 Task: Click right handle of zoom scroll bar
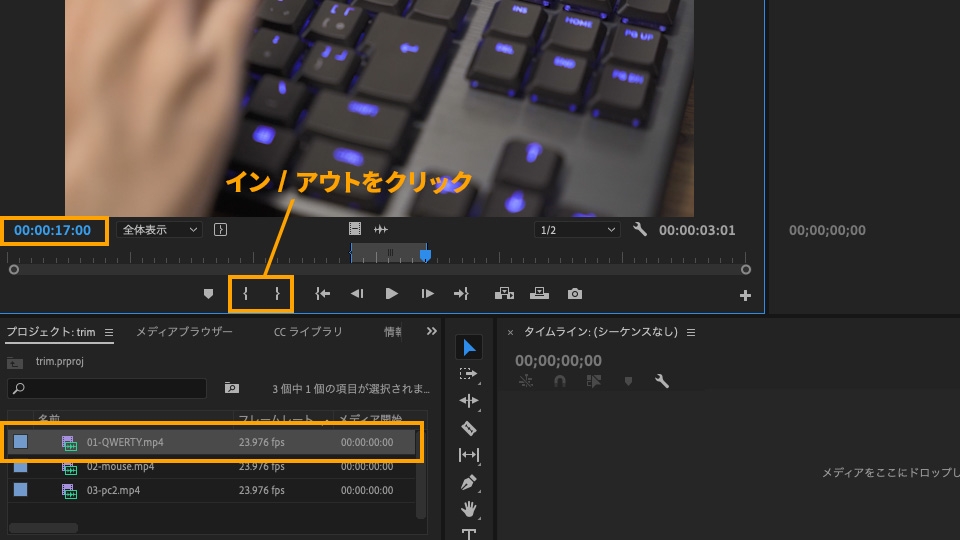(x=746, y=269)
